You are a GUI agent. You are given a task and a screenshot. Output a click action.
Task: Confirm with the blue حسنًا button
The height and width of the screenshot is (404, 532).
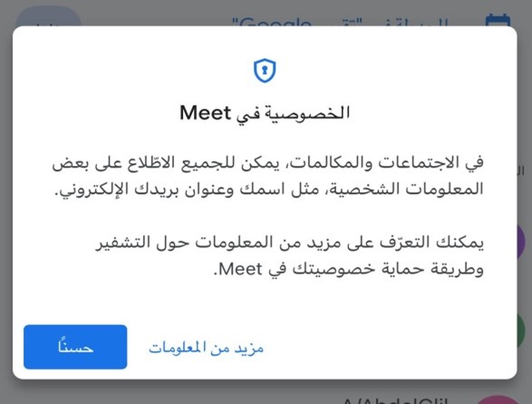(x=75, y=347)
